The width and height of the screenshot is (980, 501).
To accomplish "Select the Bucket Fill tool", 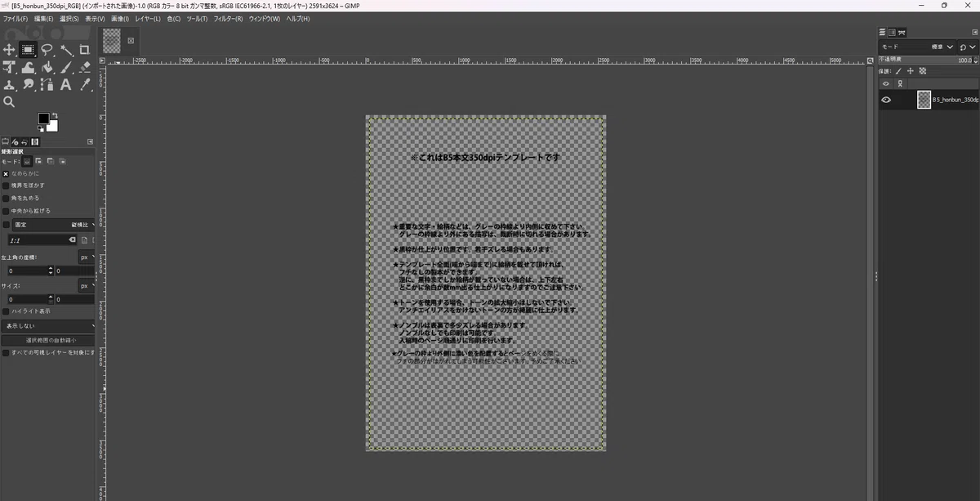I will pyautogui.click(x=47, y=67).
